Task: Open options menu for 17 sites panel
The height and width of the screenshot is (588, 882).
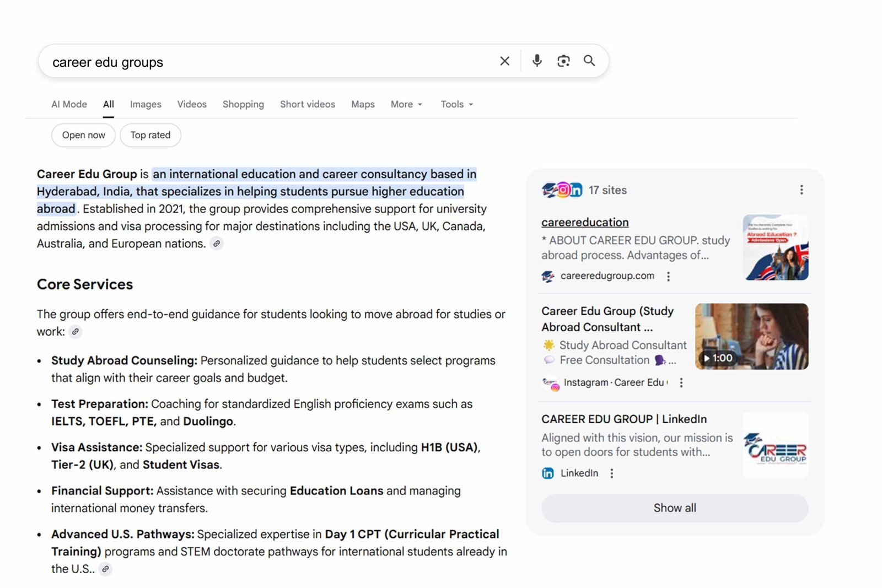Action: point(801,190)
